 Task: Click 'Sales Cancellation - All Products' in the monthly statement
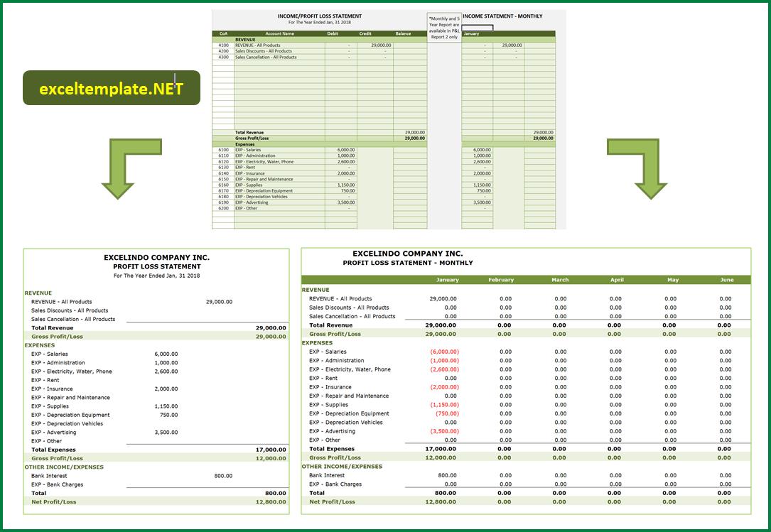click(352, 317)
